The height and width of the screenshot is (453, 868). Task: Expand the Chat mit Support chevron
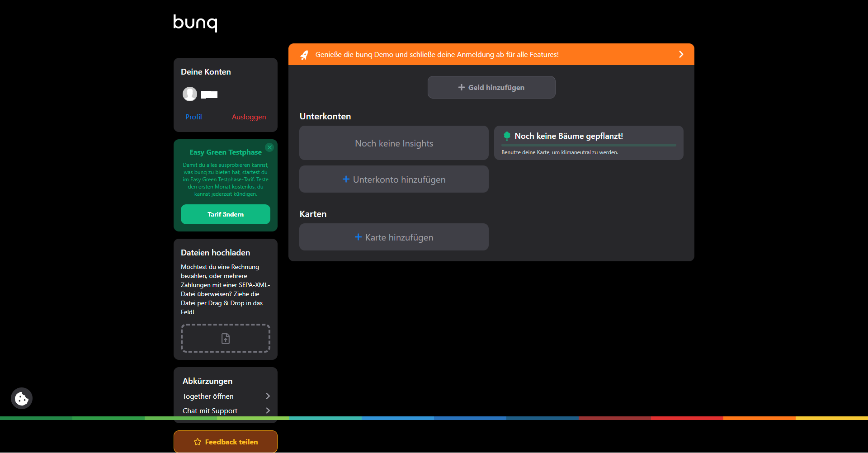[268, 411]
